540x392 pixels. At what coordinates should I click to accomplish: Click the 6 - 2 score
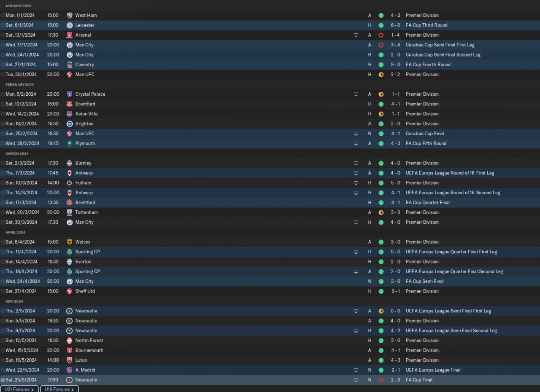tap(395, 25)
